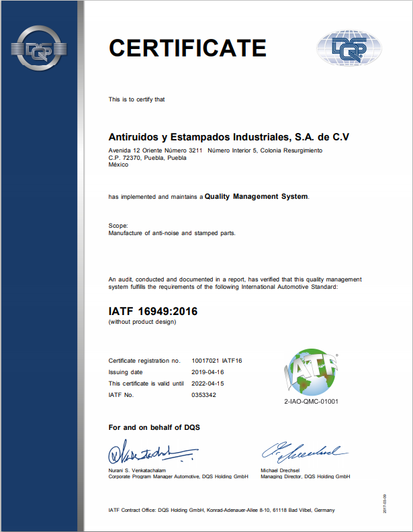Click the IATF globe logo

click(311, 372)
